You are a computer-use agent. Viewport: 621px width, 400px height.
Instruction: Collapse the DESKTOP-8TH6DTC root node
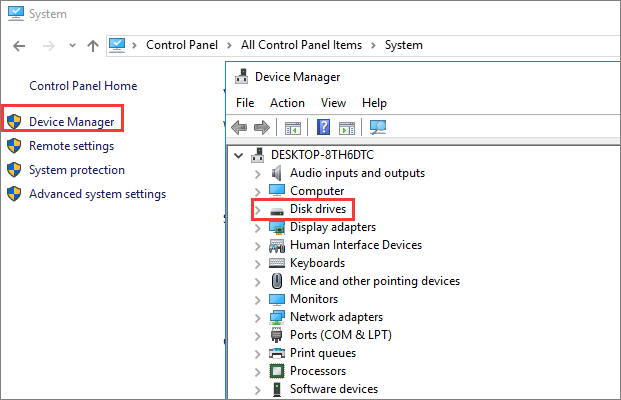coord(237,155)
